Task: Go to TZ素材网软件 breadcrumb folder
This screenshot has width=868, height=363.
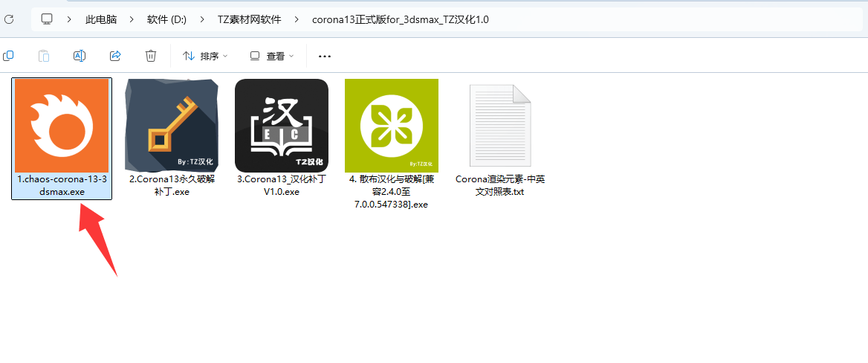Action: 249,19
